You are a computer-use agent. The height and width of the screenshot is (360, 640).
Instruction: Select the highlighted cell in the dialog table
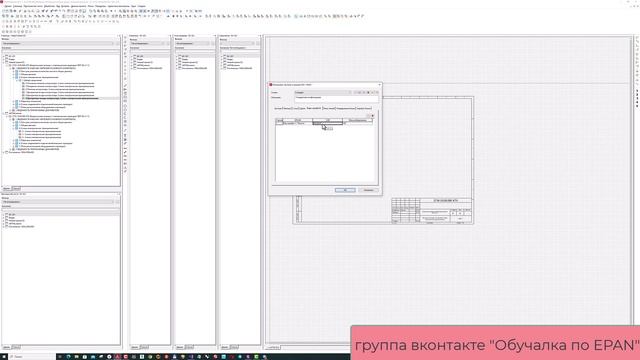tap(327, 122)
